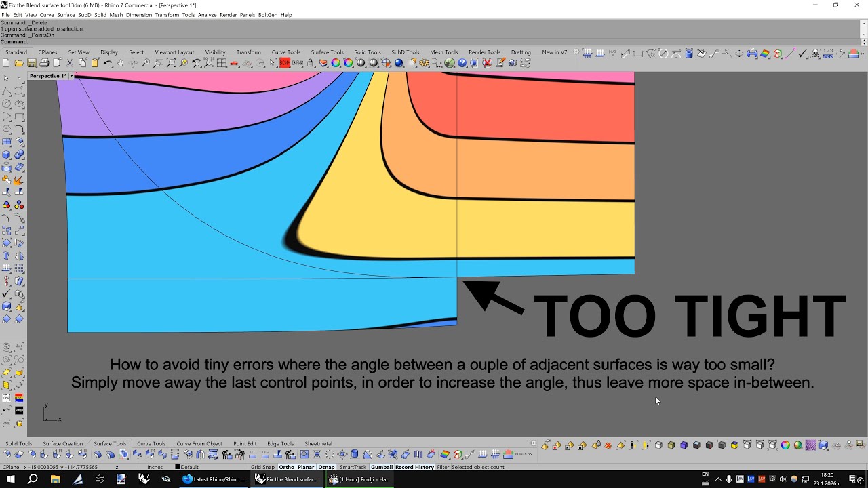This screenshot has height=488, width=868.
Task: Click the Print icon in Standard toolbar
Action: tap(44, 63)
